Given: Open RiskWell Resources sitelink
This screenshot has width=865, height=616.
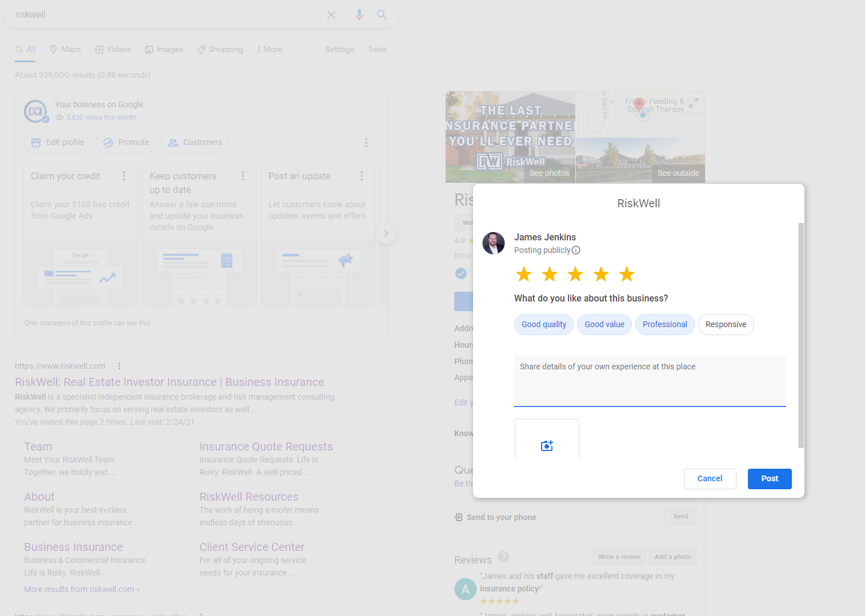Looking at the screenshot, I should point(249,497).
